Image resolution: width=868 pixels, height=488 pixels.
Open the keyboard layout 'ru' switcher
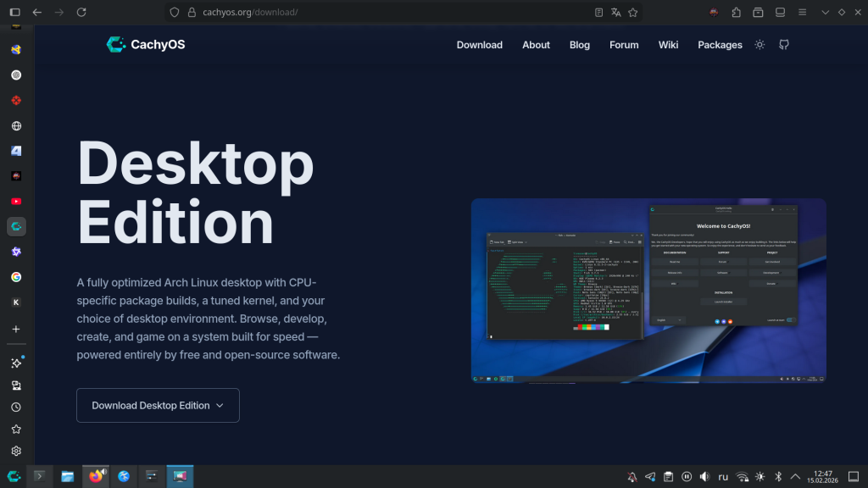pos(723,477)
